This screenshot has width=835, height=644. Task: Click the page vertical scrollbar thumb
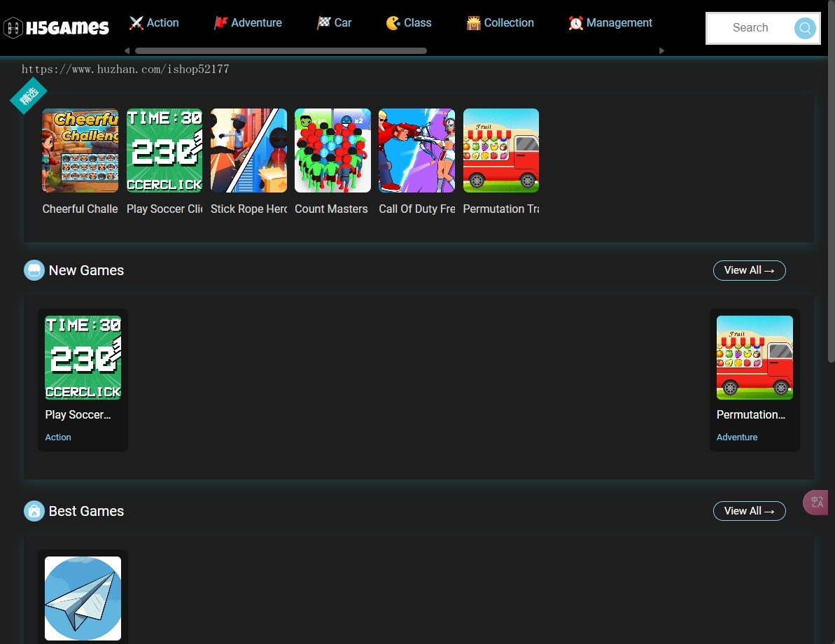(831, 181)
